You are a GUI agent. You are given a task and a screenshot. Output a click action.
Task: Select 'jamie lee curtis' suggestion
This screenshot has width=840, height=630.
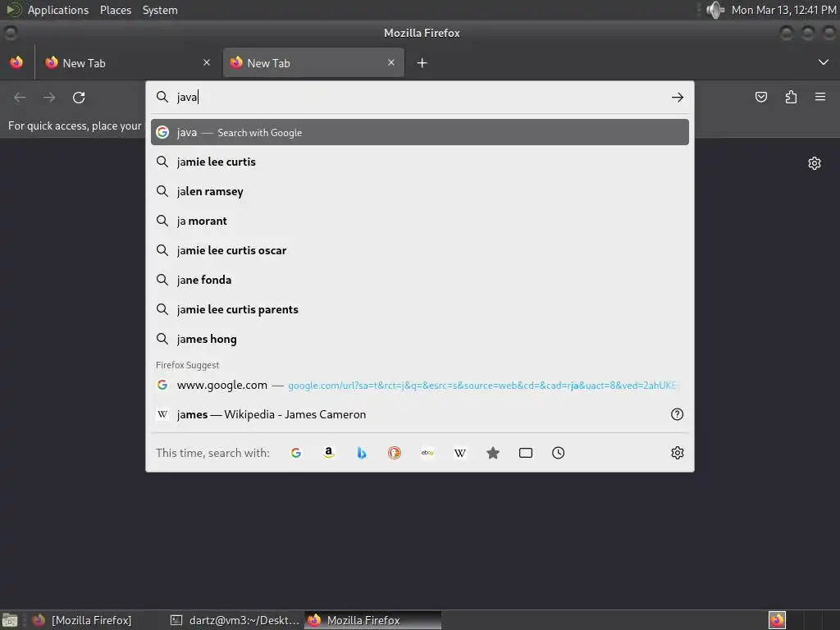(419, 162)
